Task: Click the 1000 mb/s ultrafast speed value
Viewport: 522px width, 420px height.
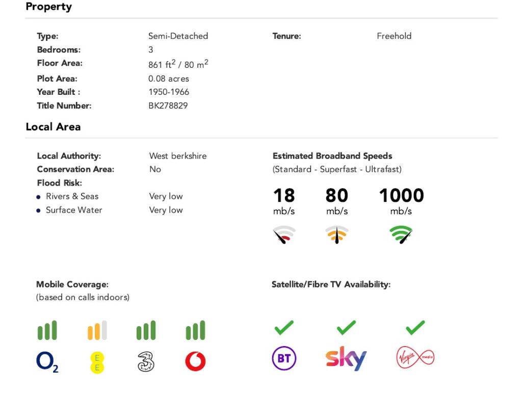Action: coord(401,196)
